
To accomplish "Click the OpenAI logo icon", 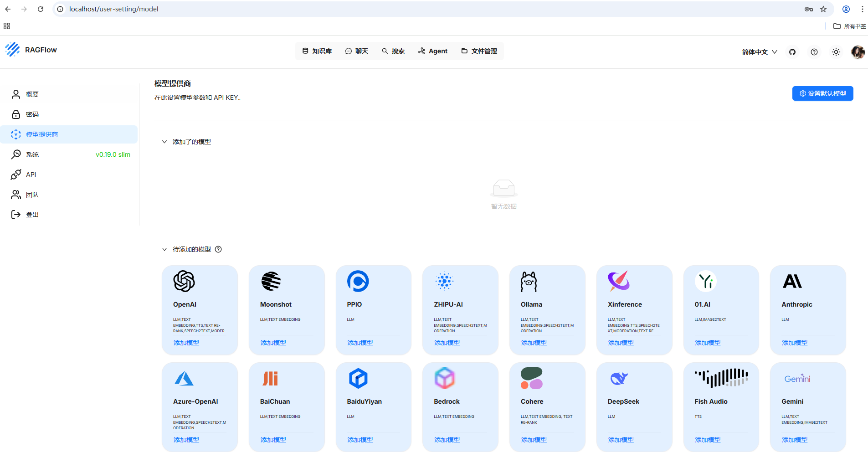I will pos(184,281).
